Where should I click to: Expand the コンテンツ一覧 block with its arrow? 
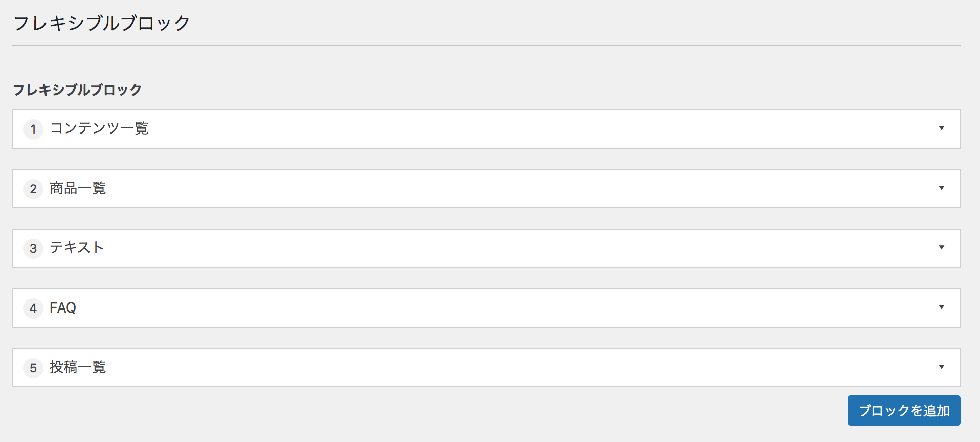[x=941, y=128]
